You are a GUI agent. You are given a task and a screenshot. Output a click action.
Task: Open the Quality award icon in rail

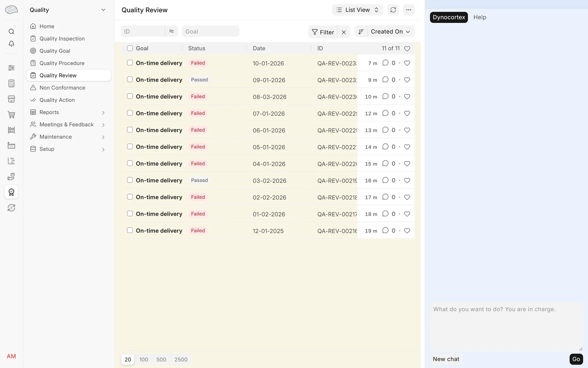11,192
